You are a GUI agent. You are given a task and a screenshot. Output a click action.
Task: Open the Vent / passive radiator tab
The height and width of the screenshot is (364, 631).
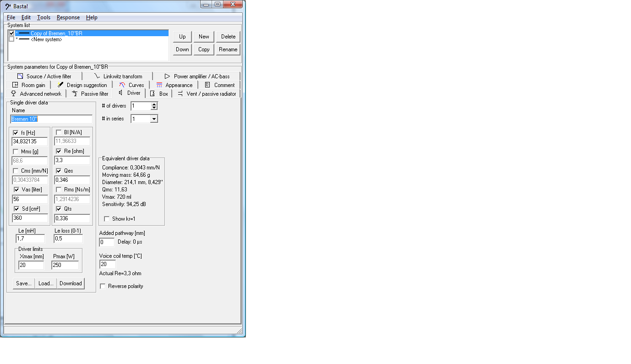[x=207, y=94]
